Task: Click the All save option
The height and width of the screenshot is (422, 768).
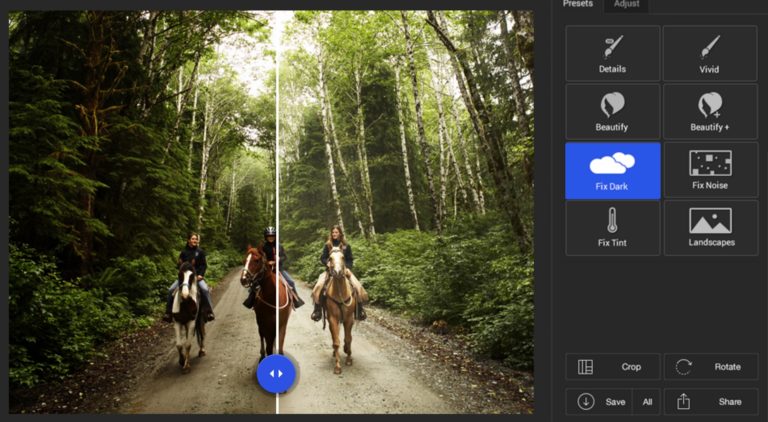Action: (x=647, y=401)
